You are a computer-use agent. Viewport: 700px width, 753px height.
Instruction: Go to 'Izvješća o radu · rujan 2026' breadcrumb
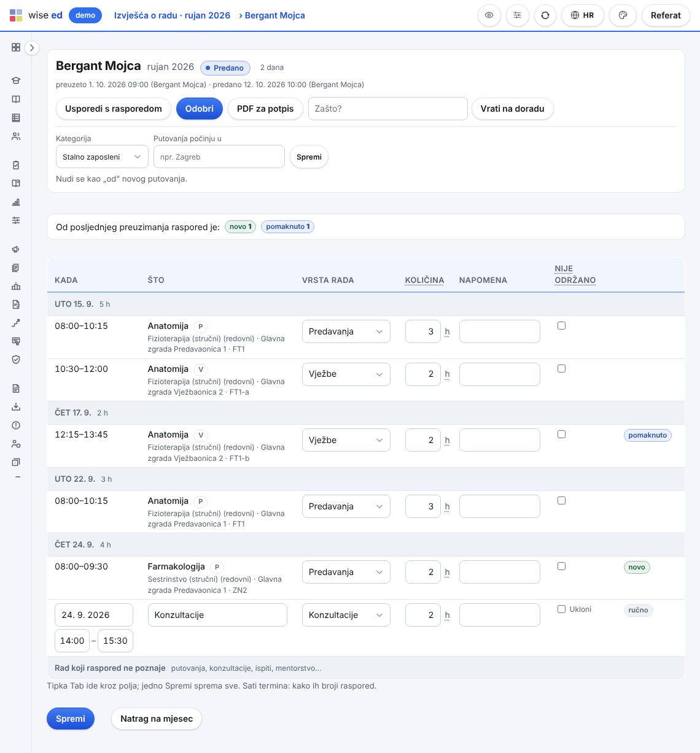click(x=172, y=15)
